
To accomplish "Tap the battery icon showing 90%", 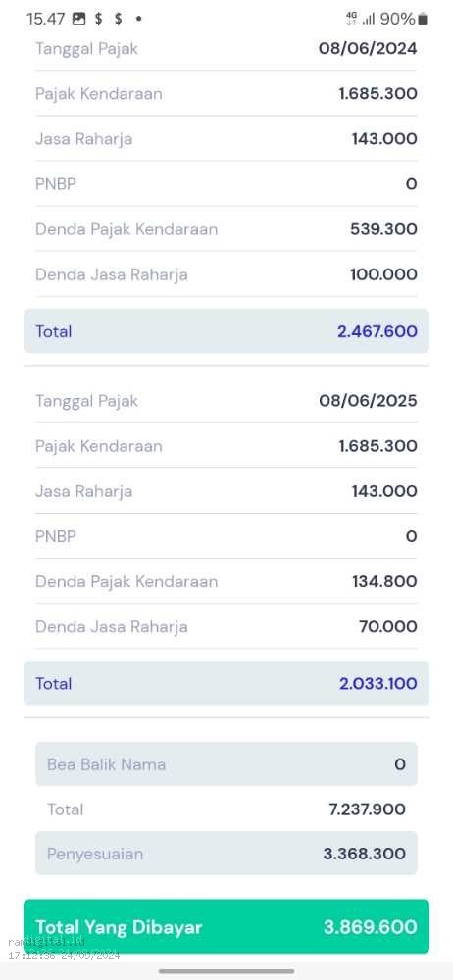I will click(423, 20).
